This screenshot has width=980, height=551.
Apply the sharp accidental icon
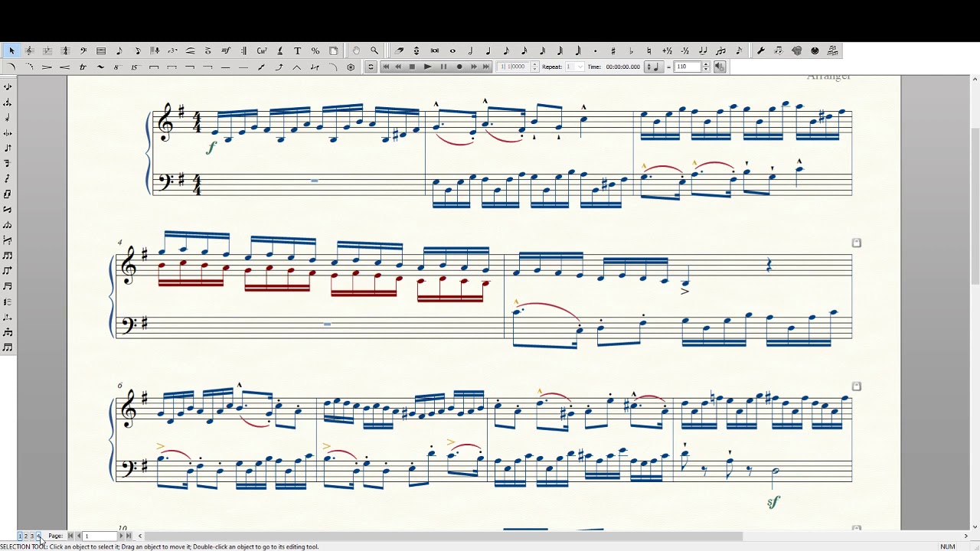[x=613, y=51]
